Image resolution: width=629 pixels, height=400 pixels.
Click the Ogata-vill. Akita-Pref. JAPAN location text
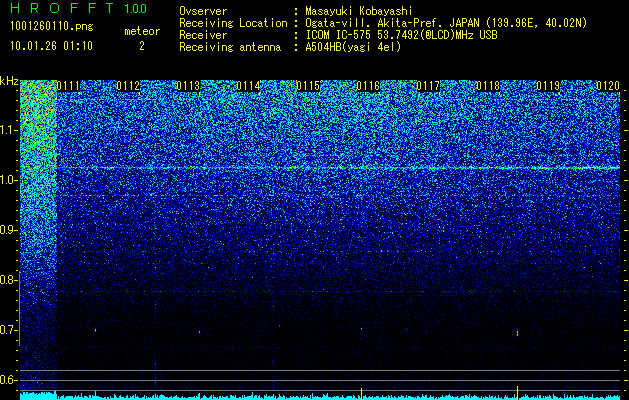[446, 23]
